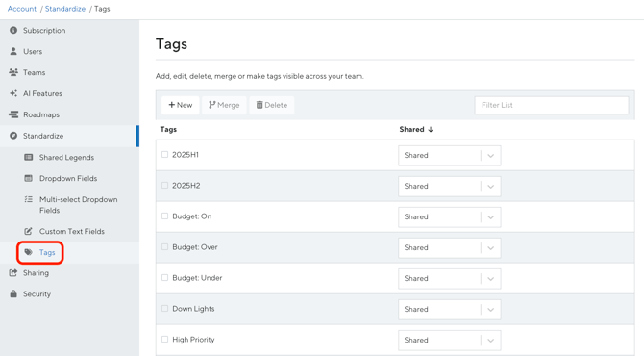Click the Multi-select Dropdown Fields list icon
The image size is (644, 356).
coord(28,199)
